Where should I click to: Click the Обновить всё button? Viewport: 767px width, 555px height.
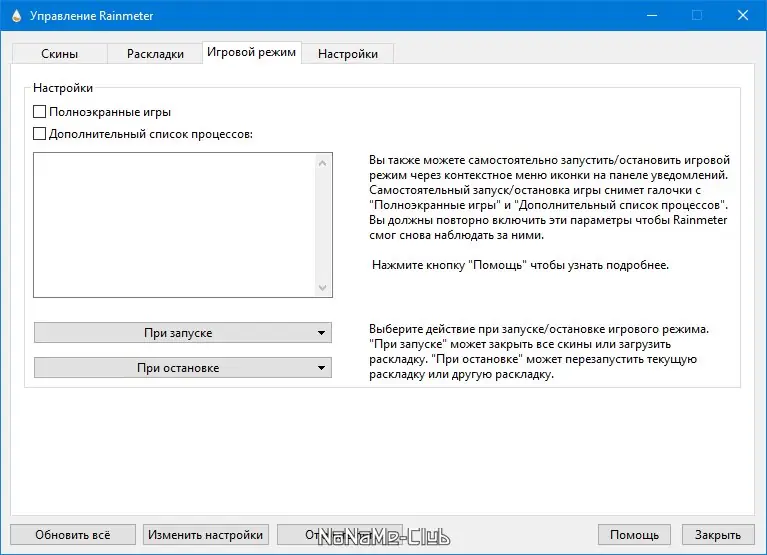point(73,535)
